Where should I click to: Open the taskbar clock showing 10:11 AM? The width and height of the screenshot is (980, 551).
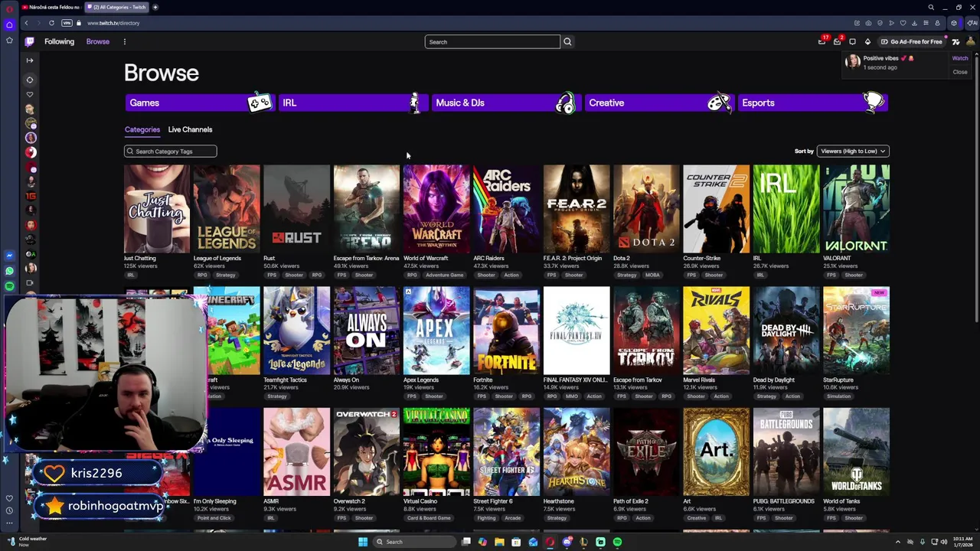[x=962, y=542]
